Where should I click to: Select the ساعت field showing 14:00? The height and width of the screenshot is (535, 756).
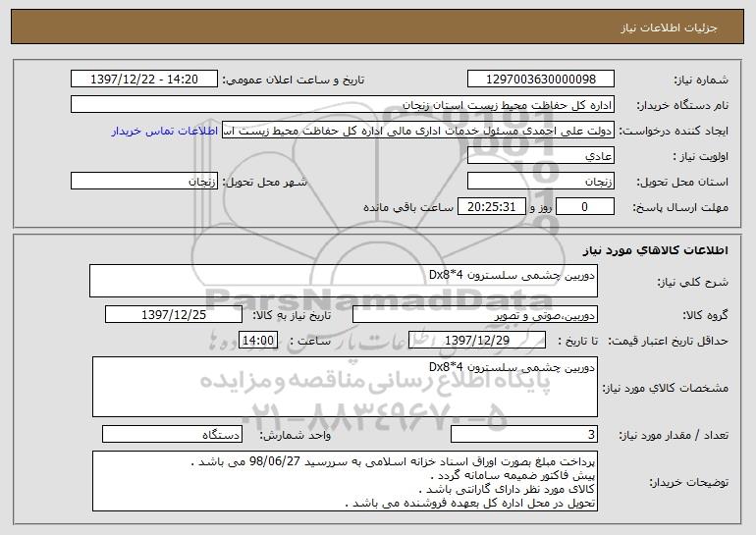pos(258,340)
